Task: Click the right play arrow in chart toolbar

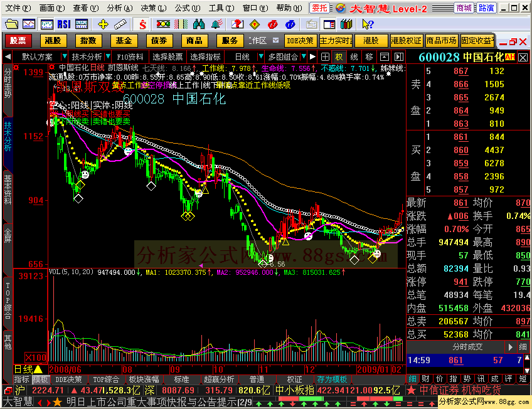Action: point(313,56)
